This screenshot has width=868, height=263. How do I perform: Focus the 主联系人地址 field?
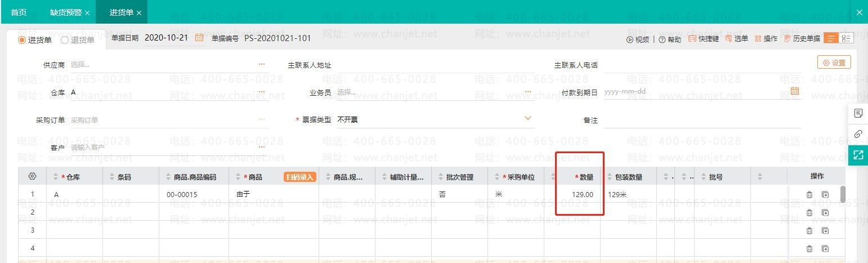[435, 65]
